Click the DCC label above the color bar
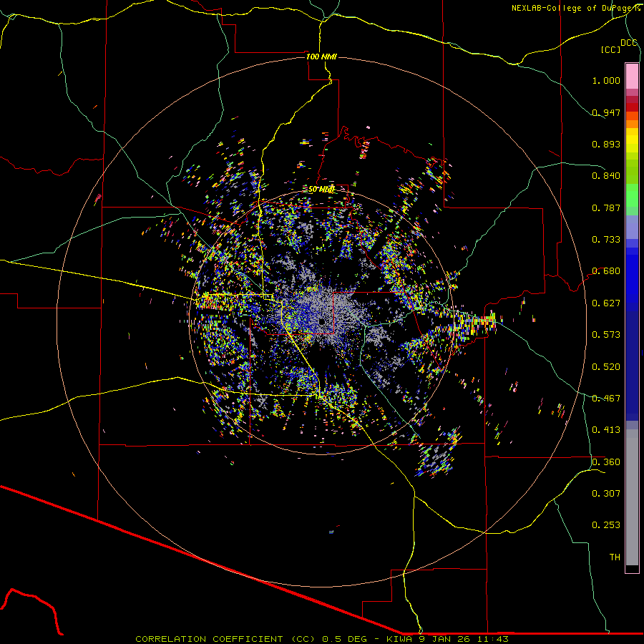Screen dimensions: 644x644 628,43
